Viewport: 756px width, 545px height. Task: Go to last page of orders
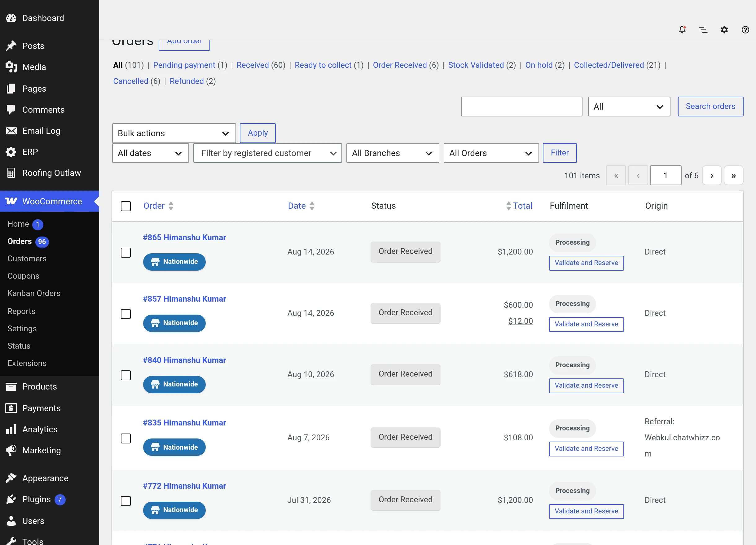click(x=733, y=175)
